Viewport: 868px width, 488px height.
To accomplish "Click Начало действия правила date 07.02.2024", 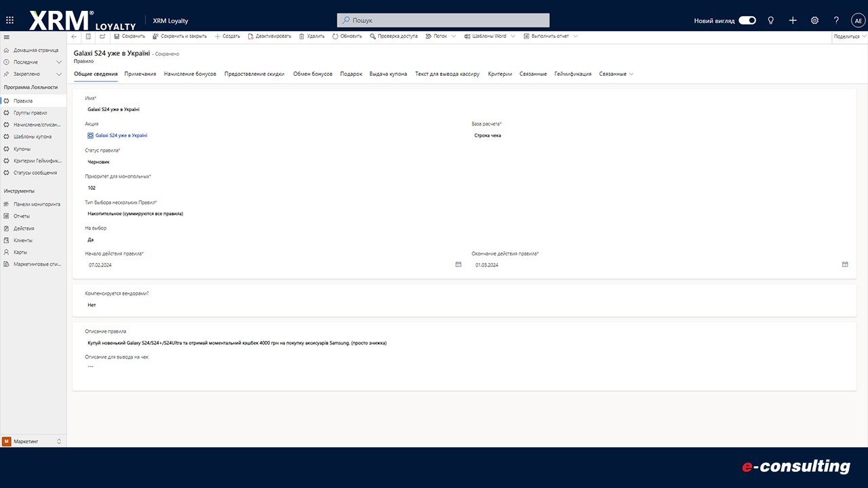I will [x=100, y=265].
